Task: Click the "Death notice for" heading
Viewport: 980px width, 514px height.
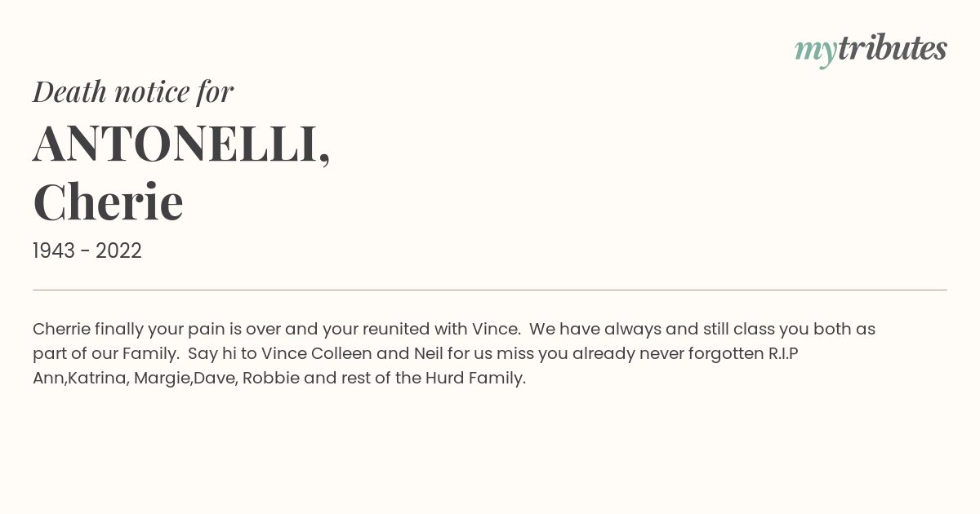Action: (x=133, y=91)
